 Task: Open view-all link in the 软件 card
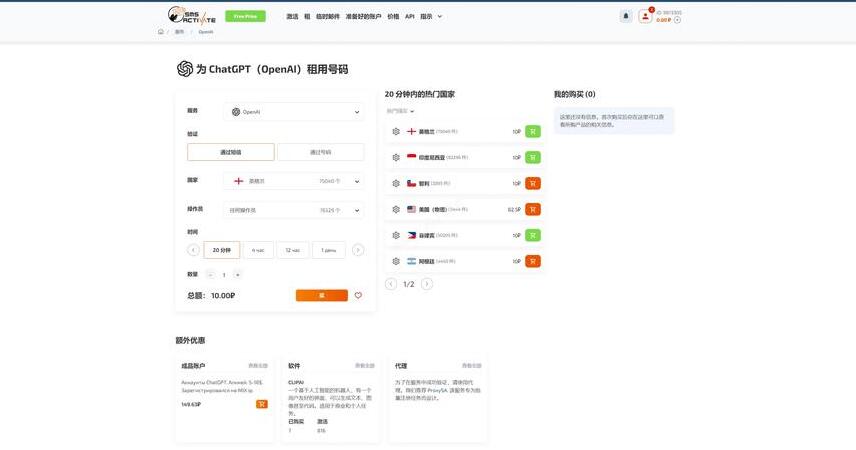tap(365, 366)
